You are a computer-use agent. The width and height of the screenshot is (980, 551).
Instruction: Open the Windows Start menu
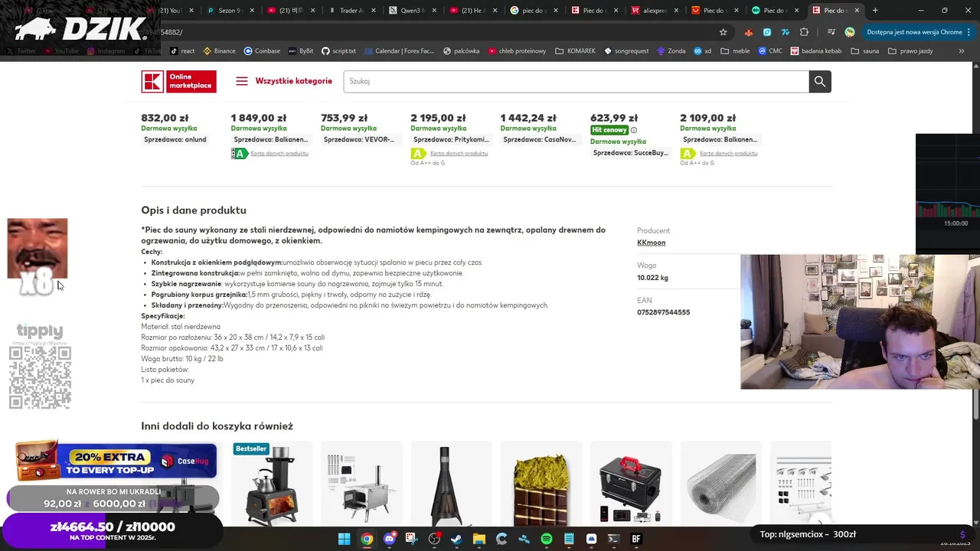tap(345, 539)
